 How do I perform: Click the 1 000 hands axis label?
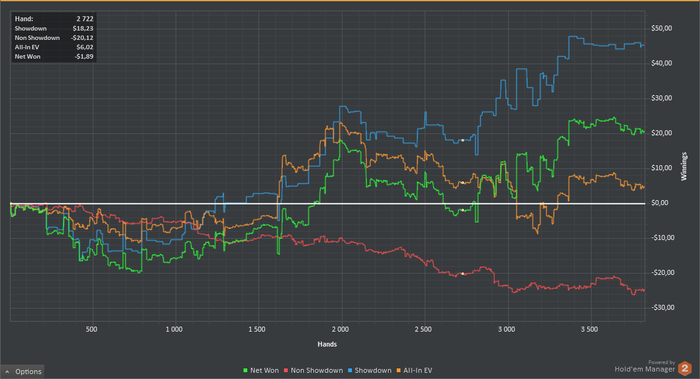point(174,329)
